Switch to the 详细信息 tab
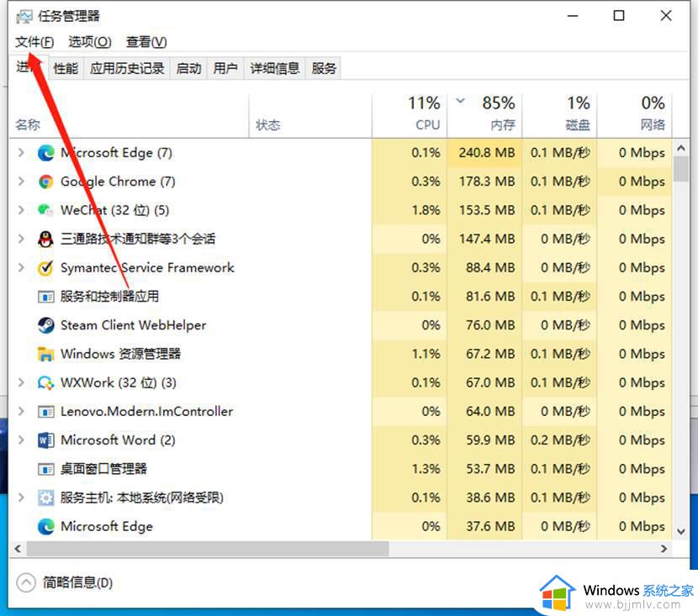This screenshot has width=698, height=616. (275, 69)
